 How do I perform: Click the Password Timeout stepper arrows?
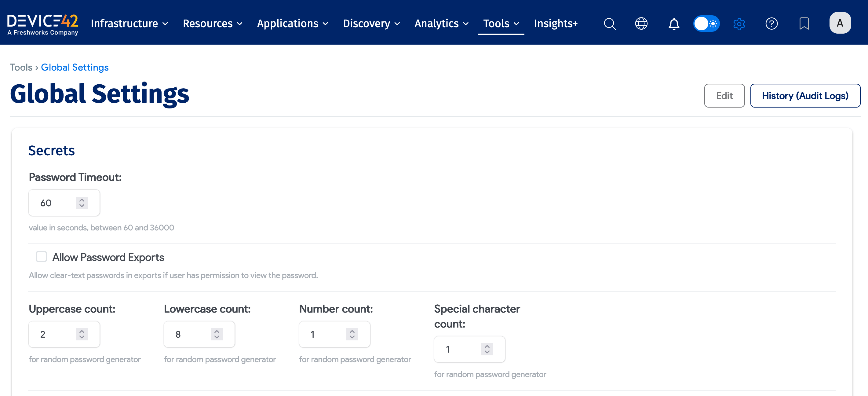[x=82, y=203]
